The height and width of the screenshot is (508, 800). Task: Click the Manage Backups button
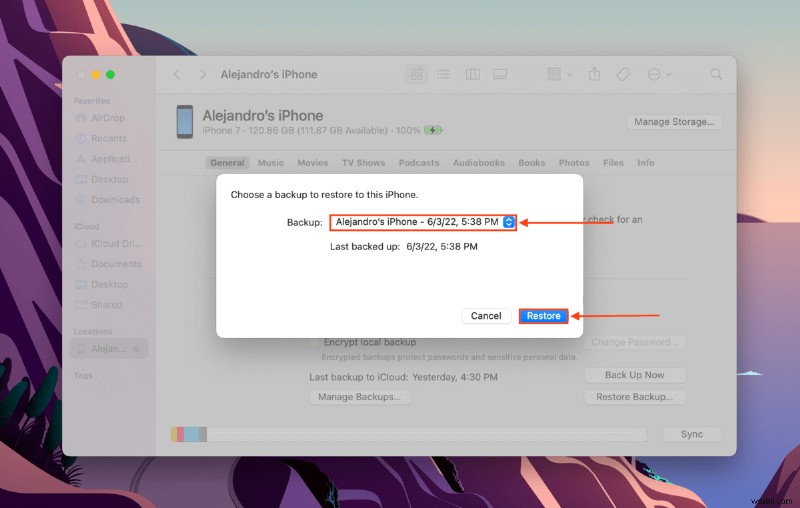coord(359,397)
